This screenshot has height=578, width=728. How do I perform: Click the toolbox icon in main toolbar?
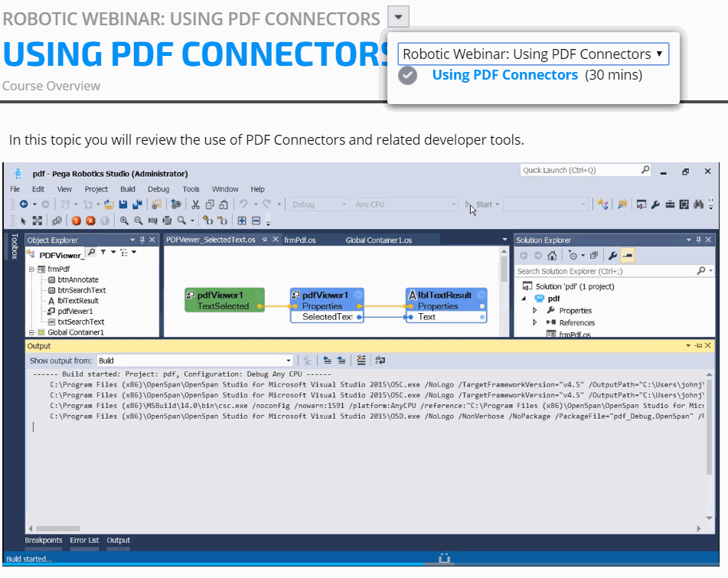point(670,204)
